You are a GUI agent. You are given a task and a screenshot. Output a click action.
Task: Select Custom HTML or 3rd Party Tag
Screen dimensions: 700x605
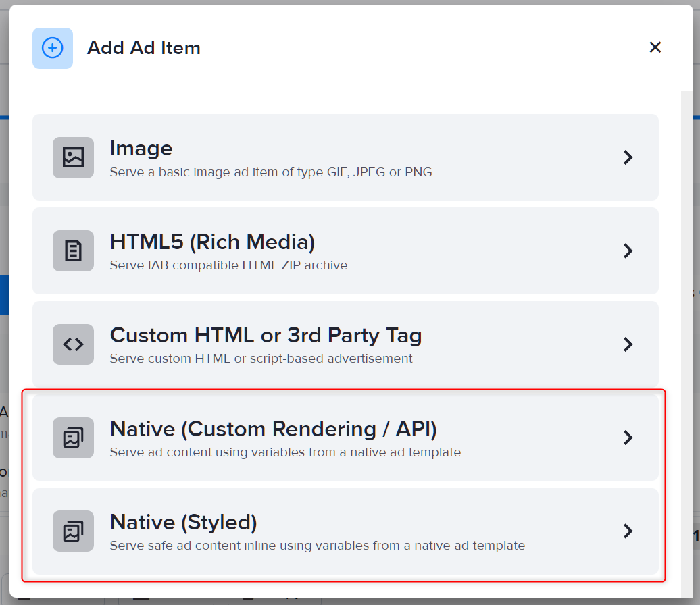(x=345, y=344)
